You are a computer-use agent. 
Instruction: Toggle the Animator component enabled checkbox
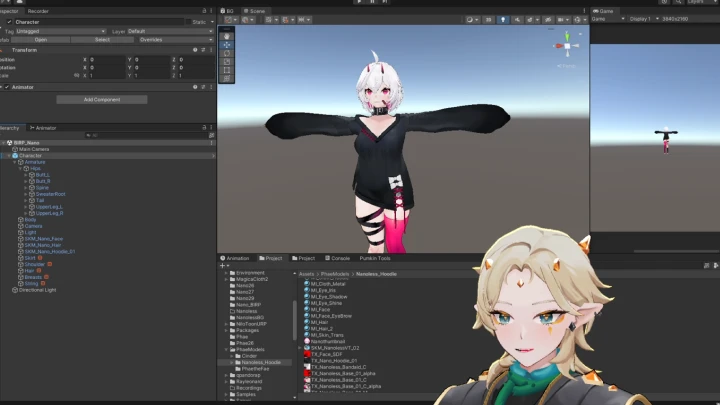pos(7,87)
